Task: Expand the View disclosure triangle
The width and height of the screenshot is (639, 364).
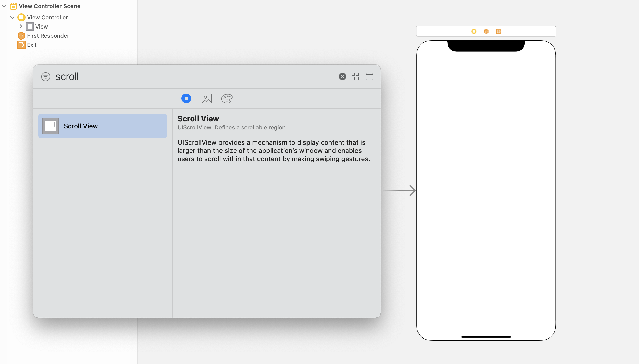Action: (21, 27)
